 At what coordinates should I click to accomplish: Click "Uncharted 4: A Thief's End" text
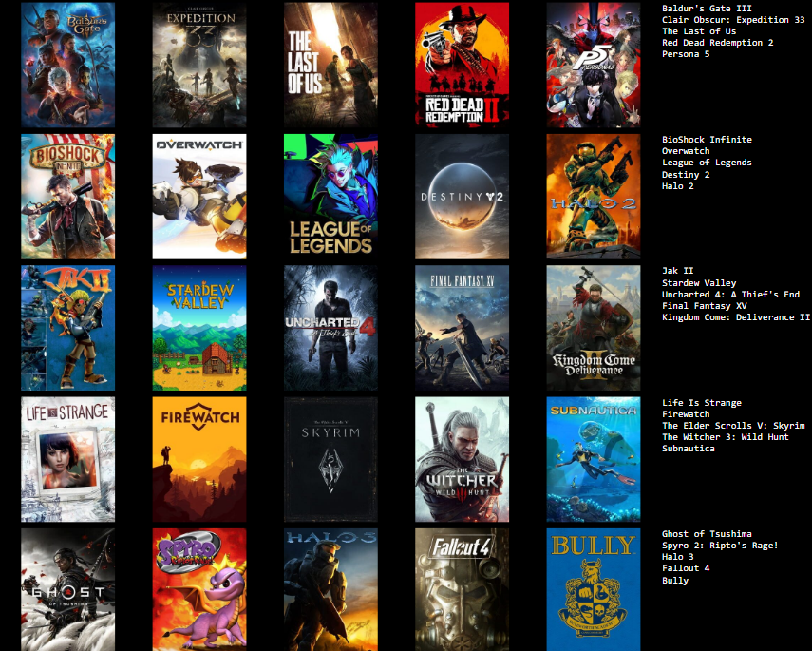coord(730,295)
